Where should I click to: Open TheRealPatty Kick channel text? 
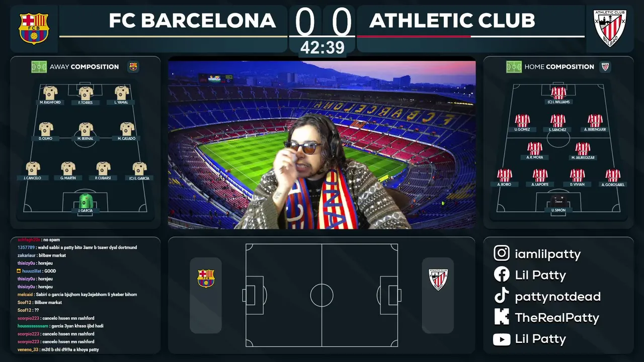557,317
